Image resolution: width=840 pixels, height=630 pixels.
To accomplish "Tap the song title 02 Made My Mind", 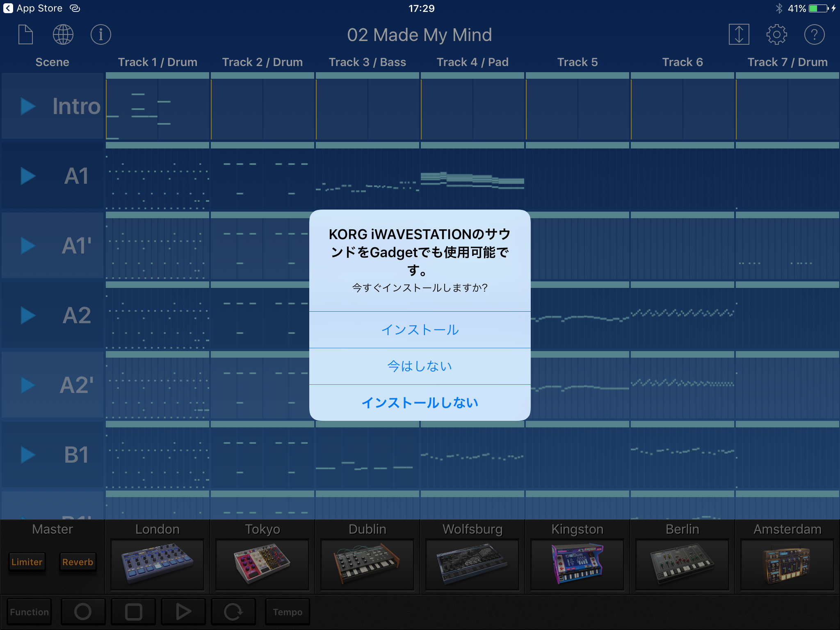I will pyautogui.click(x=420, y=35).
